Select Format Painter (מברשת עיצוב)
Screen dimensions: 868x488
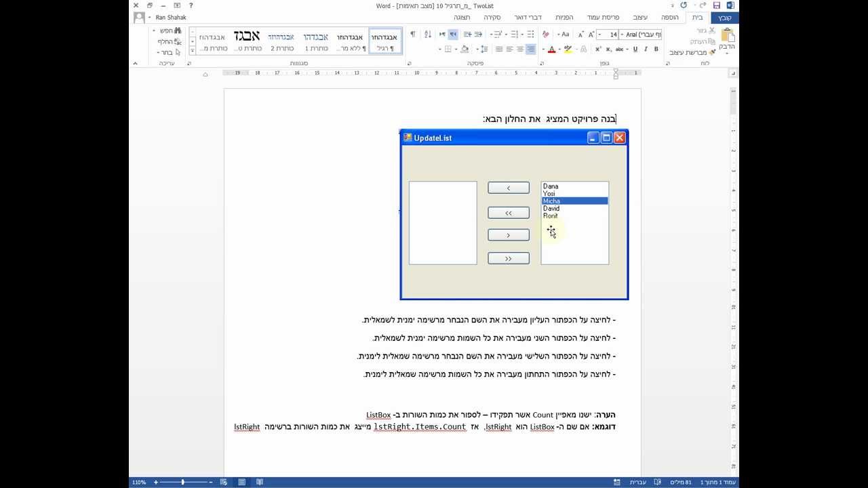point(693,52)
